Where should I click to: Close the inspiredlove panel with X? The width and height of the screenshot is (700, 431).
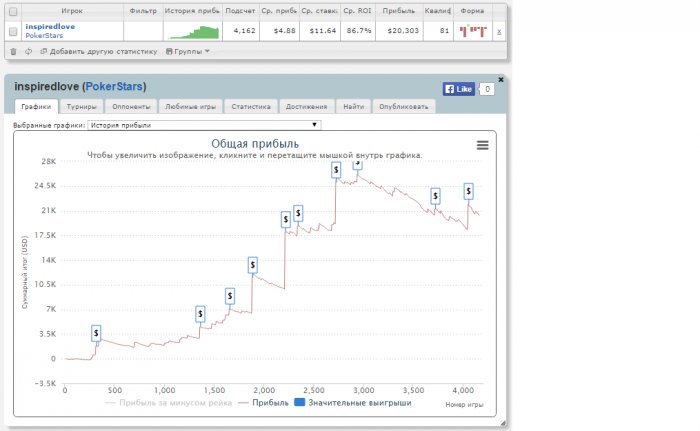tap(501, 80)
